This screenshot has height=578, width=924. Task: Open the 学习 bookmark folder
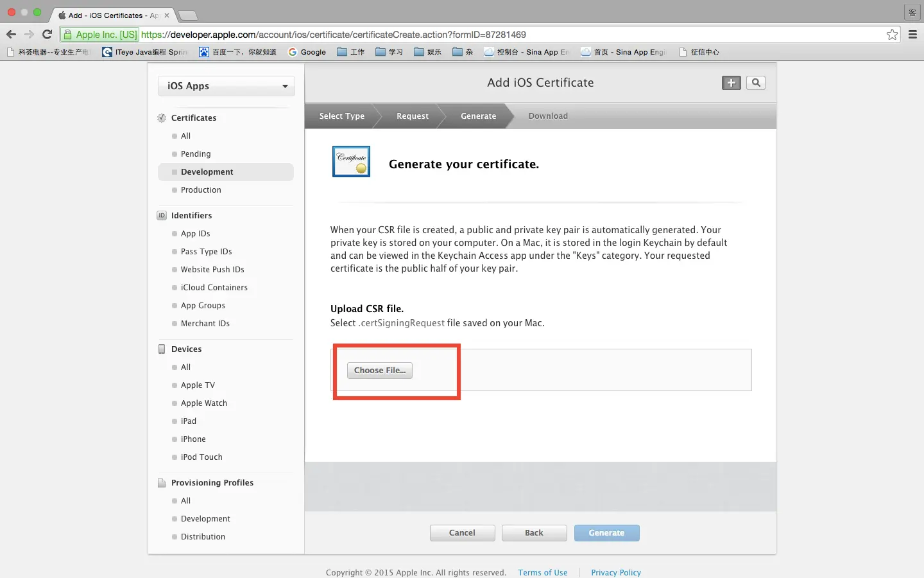pos(389,52)
